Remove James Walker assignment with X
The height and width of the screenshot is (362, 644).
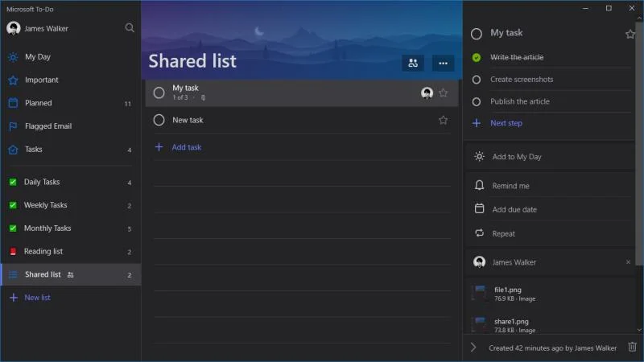(x=628, y=262)
